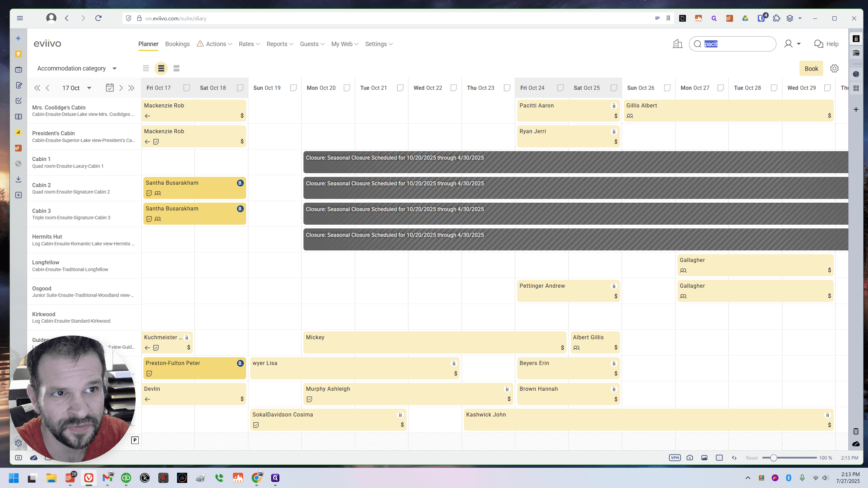Screen dimensions: 868x488
Task: Click the info icon on Pacitti Aaron booking
Action: (614, 106)
